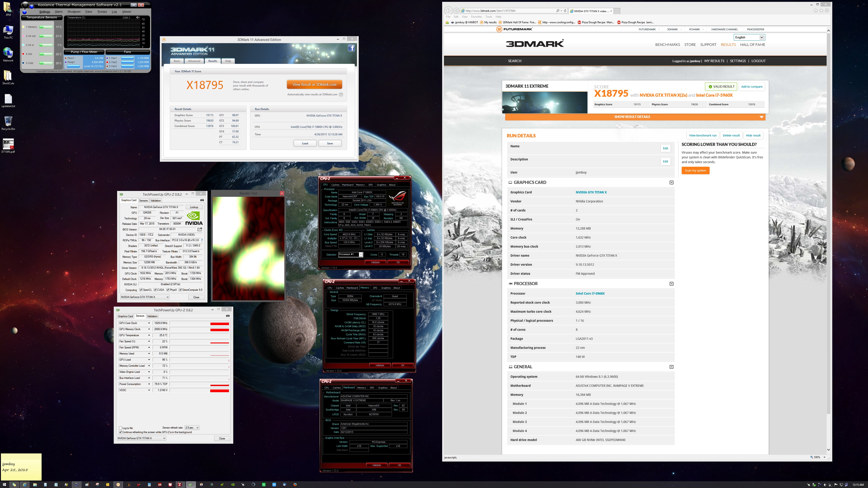Click the Save button in 3DMark 11
Image resolution: width=868 pixels, height=488 pixels.
tap(330, 143)
